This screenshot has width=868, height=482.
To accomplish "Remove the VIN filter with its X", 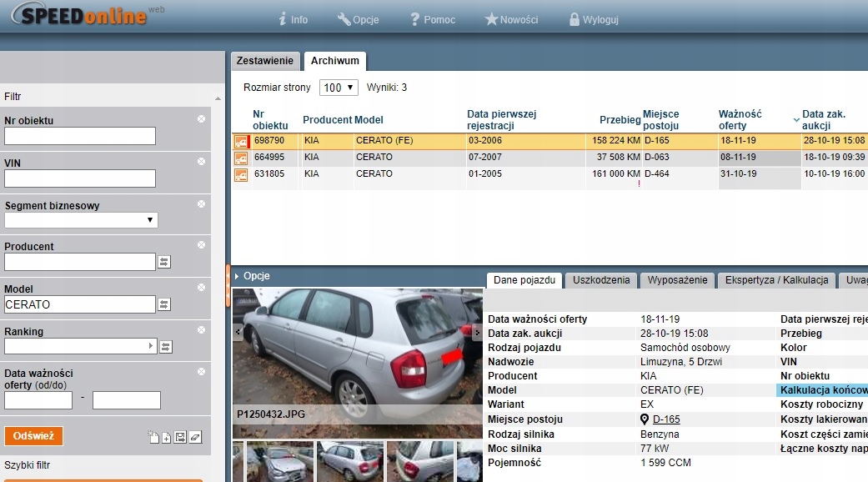I will [201, 162].
